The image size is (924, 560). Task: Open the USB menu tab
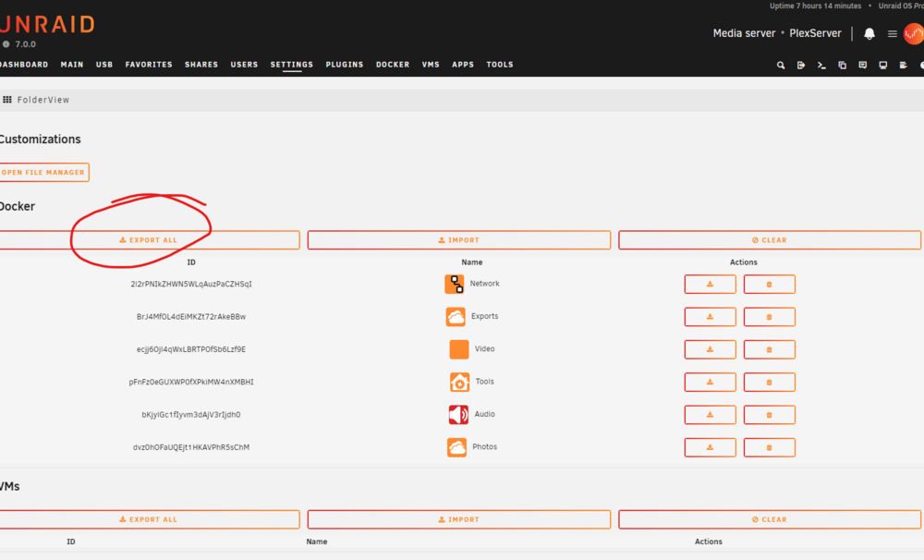coord(104,65)
